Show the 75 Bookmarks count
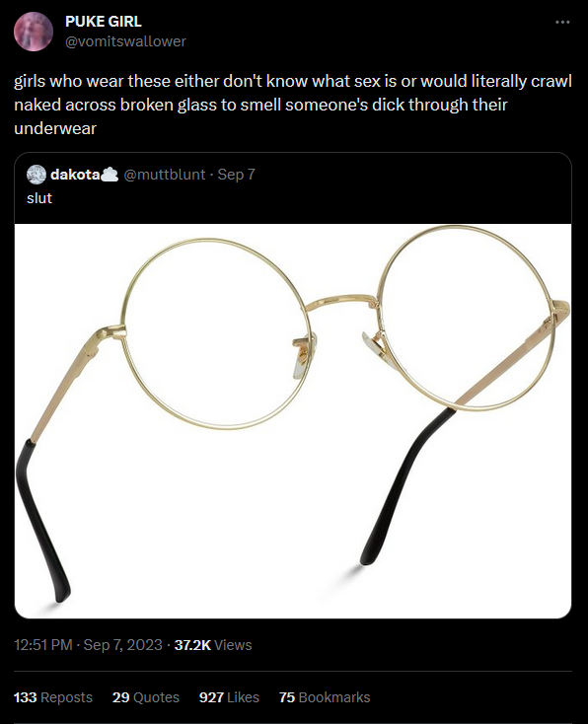Viewport: 588px width, 724px height. [325, 697]
